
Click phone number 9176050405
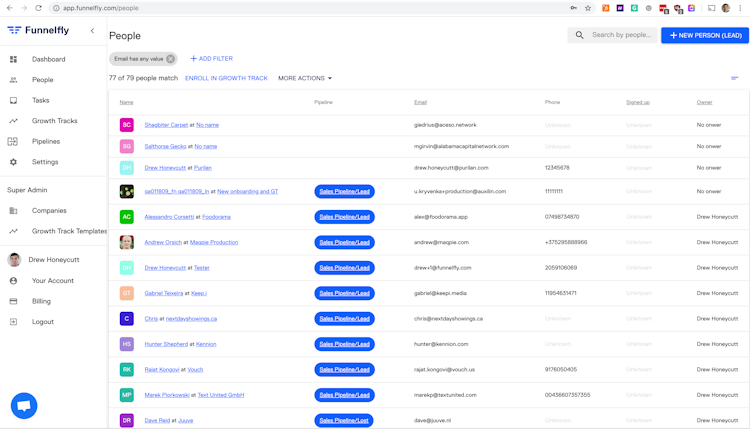(561, 370)
